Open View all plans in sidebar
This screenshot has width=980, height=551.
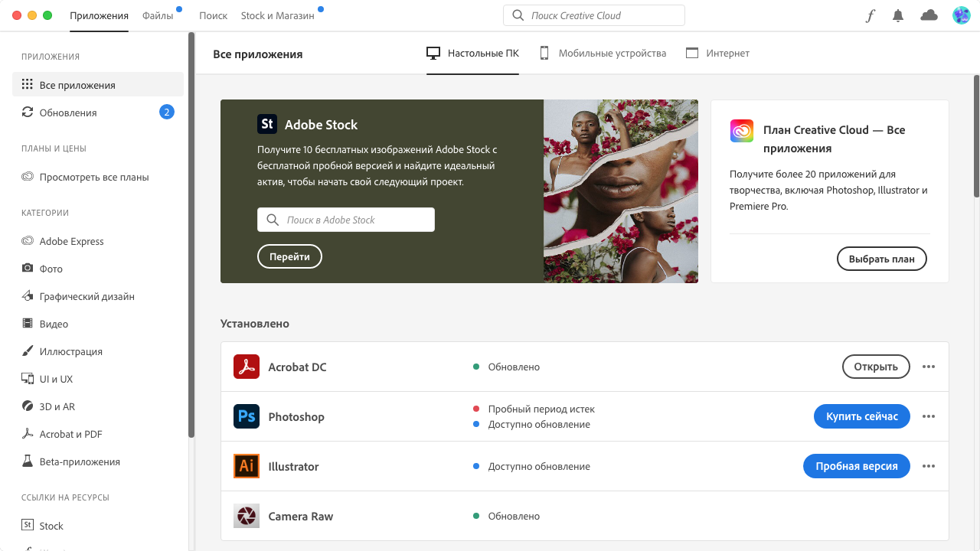[98, 177]
